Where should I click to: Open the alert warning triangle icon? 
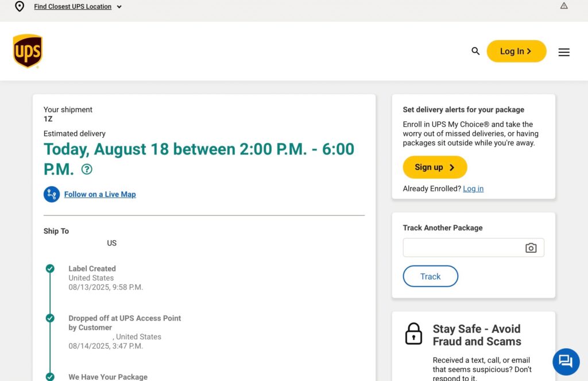click(x=564, y=6)
